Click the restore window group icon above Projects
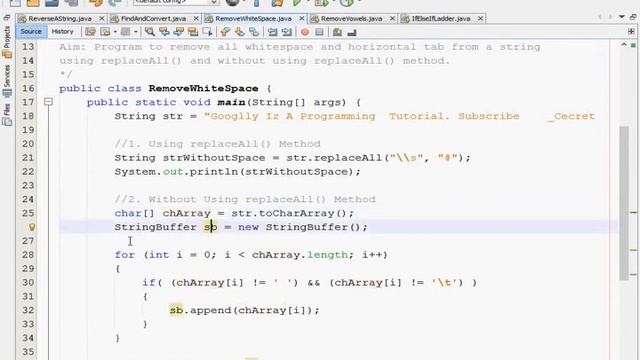Image resolution: width=640 pixels, height=360 pixels. [7, 18]
